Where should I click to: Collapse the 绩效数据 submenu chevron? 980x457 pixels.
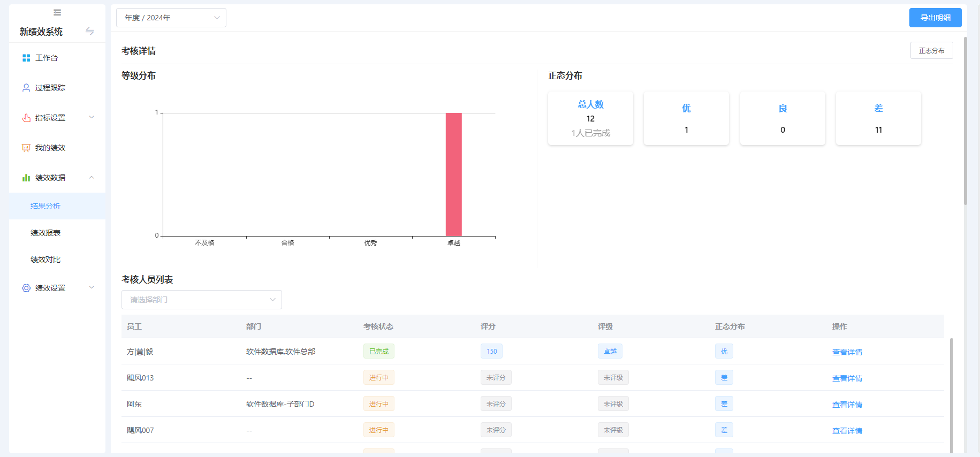[92, 178]
